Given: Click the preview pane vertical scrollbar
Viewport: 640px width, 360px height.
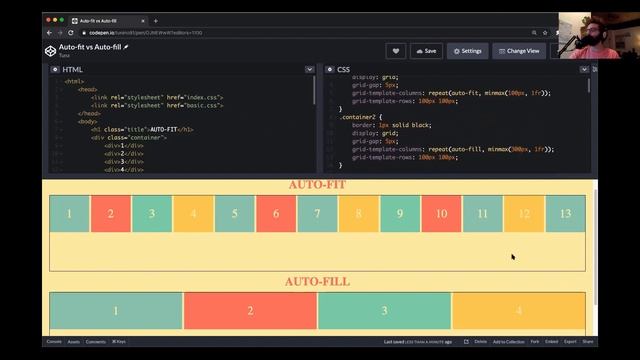Looking at the screenshot, I should [595, 247].
